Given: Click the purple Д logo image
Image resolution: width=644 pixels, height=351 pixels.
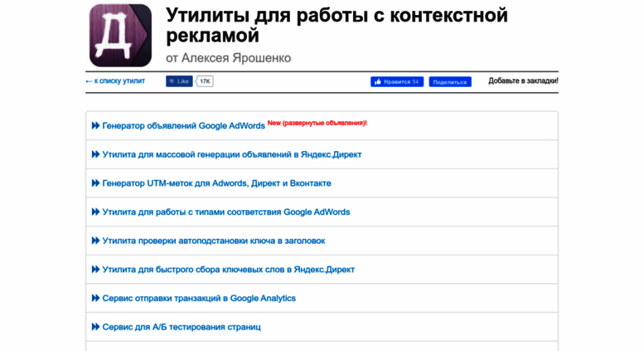Looking at the screenshot, I should point(120,36).
